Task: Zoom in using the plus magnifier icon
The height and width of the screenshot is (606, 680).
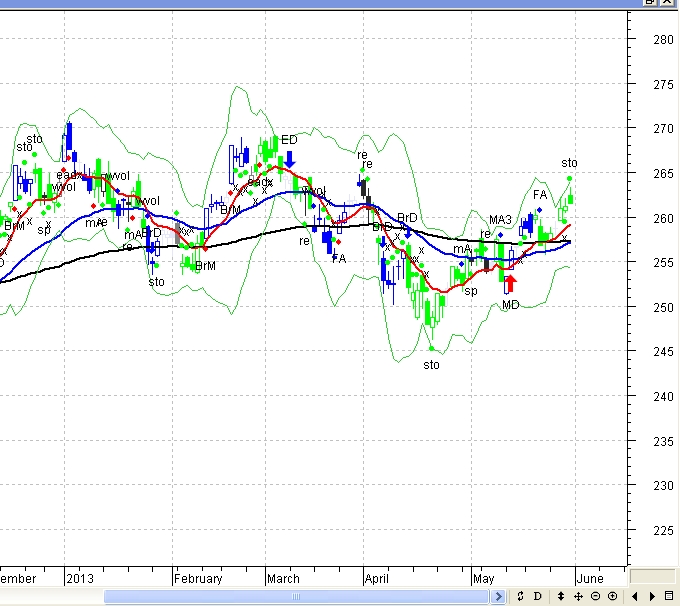Action: 612,596
